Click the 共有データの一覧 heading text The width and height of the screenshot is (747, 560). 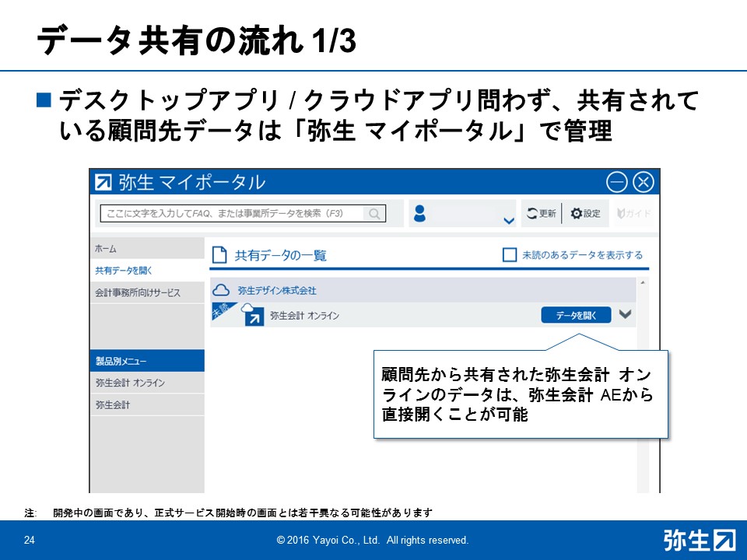pos(281,256)
